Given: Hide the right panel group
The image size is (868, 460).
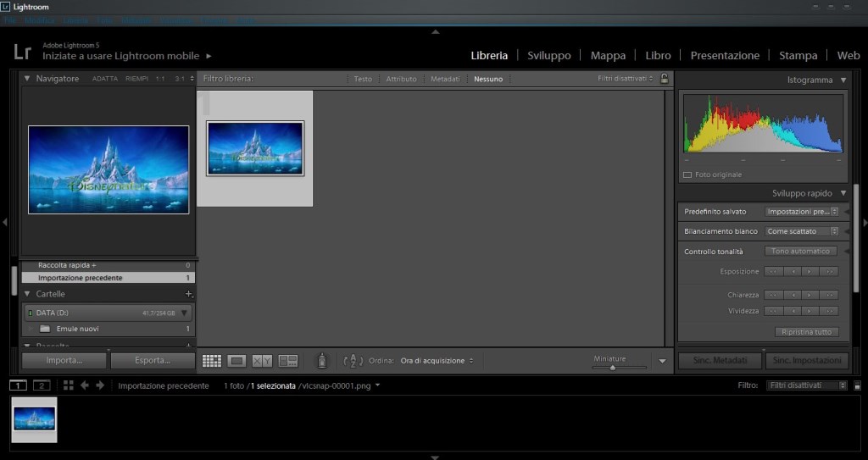Looking at the screenshot, I should point(864,222).
